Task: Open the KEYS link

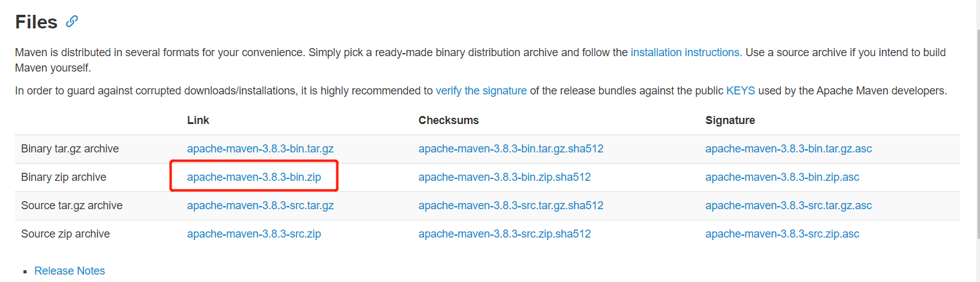Action: click(741, 91)
